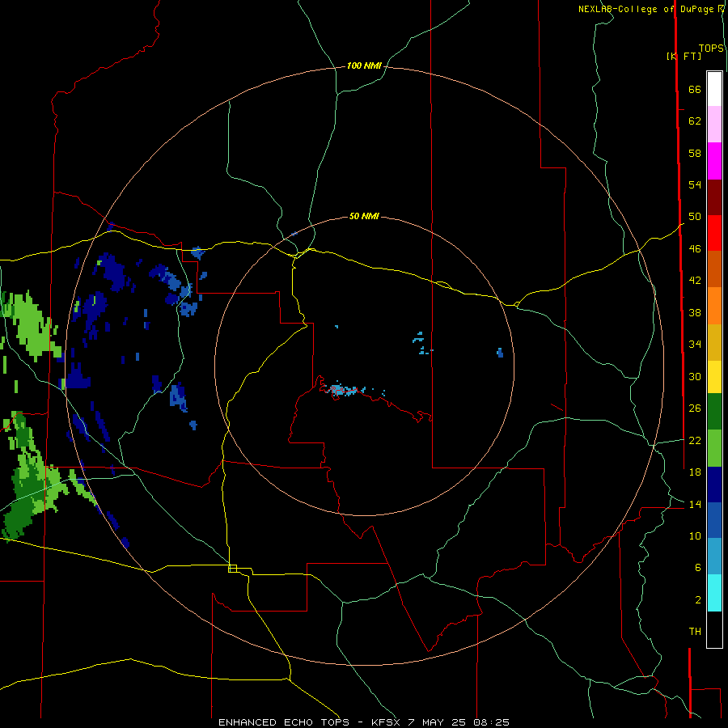The image size is (728, 728).
Task: Click the light pink legend swatch
Action: coord(714,125)
